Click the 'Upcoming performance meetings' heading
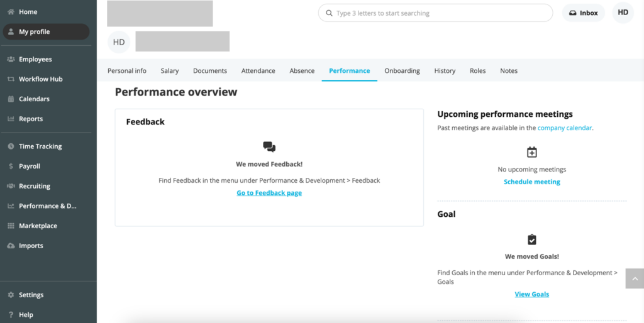This screenshot has height=323, width=644. [x=505, y=114]
